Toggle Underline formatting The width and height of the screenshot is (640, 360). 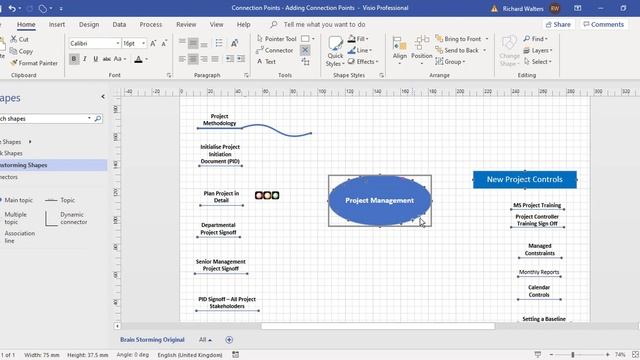(96, 59)
